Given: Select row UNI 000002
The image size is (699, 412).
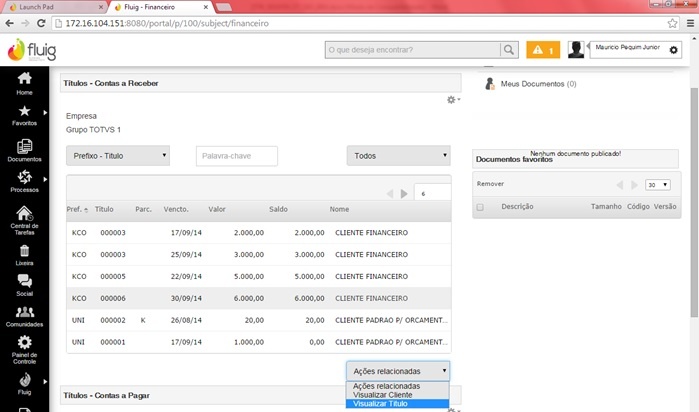Looking at the screenshot, I should click(x=259, y=320).
